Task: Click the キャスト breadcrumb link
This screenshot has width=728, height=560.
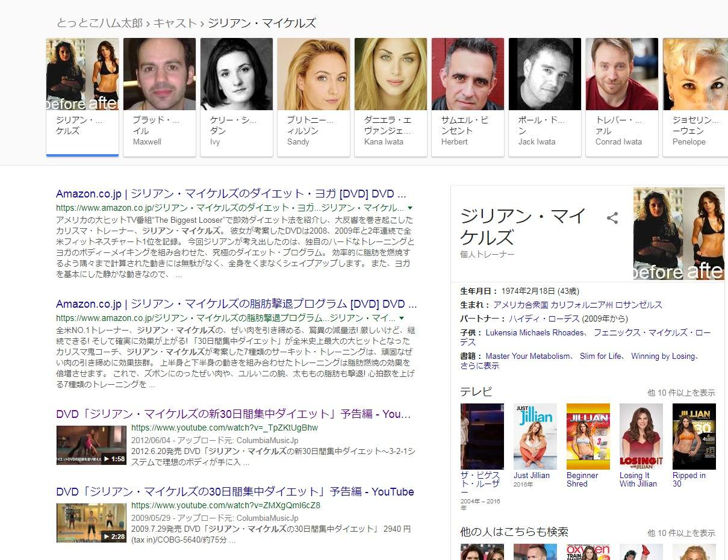Action: tap(175, 23)
